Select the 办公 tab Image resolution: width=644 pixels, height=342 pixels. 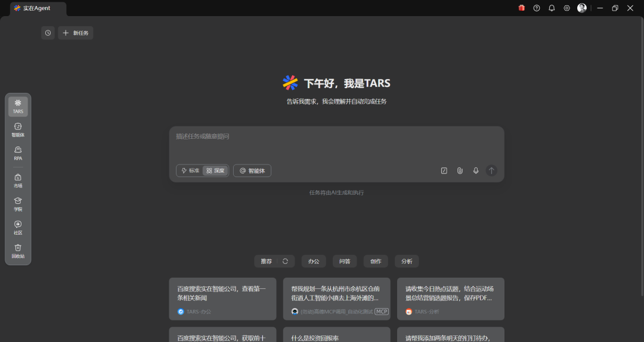click(314, 261)
